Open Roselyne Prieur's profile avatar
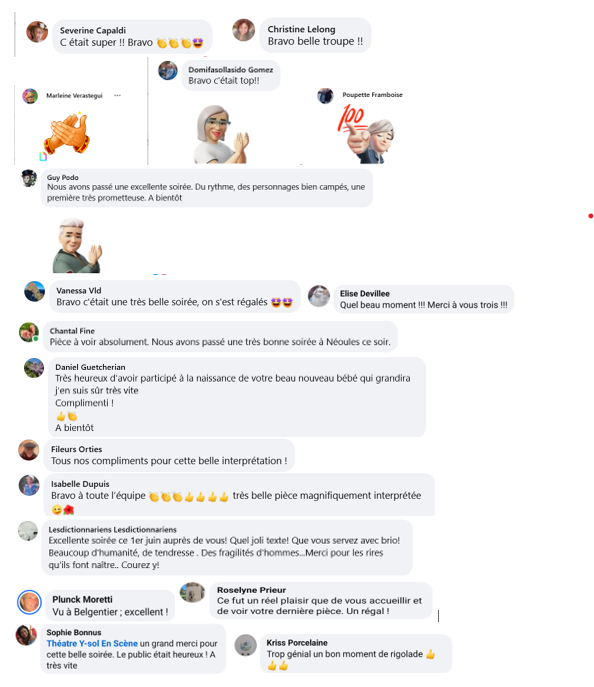 (192, 592)
